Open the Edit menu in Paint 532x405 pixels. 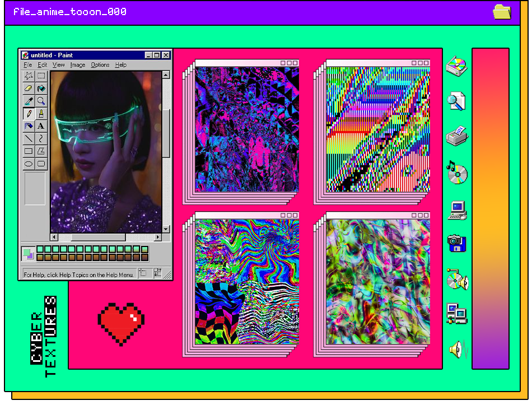tap(42, 65)
